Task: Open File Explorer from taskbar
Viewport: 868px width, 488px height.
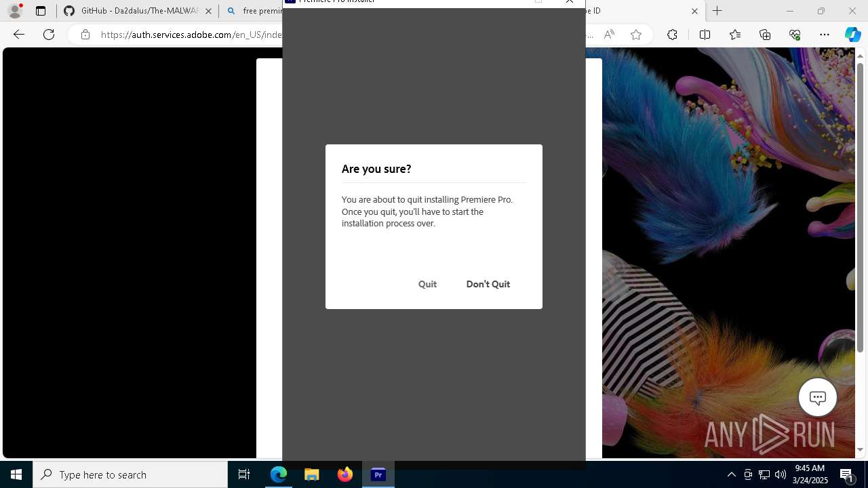Action: click(312, 474)
